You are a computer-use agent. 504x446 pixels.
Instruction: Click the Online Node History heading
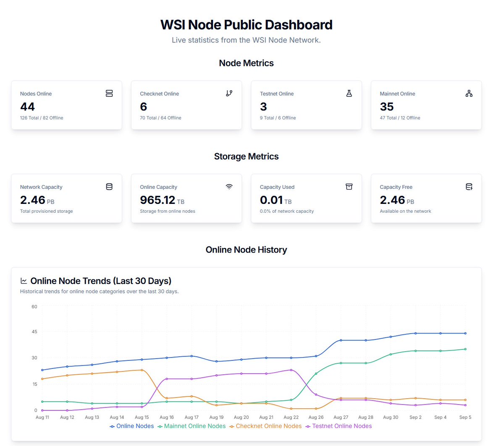pyautogui.click(x=247, y=250)
